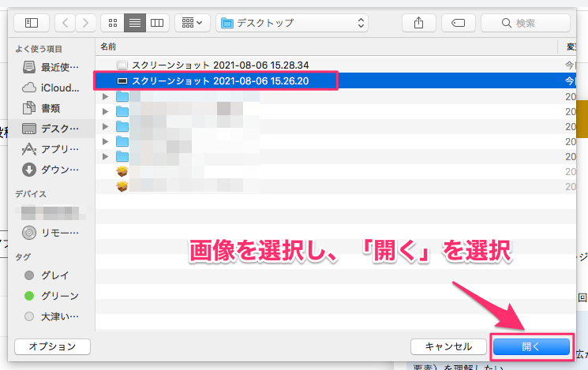588x370 pixels.
Task: Click the 開く button
Action: pyautogui.click(x=531, y=347)
